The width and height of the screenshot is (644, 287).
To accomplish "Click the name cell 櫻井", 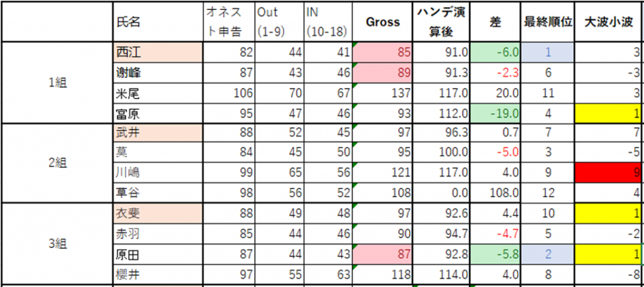I will pyautogui.click(x=157, y=273).
